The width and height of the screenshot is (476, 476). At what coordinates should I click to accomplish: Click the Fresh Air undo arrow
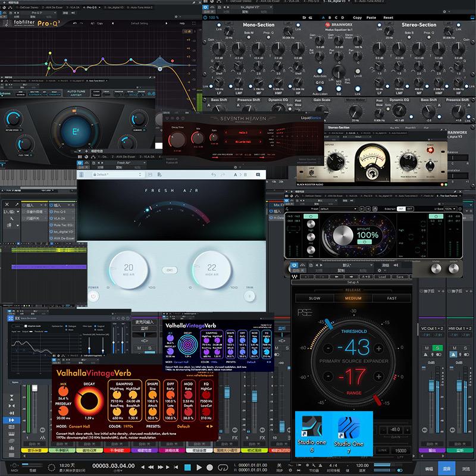214,174
